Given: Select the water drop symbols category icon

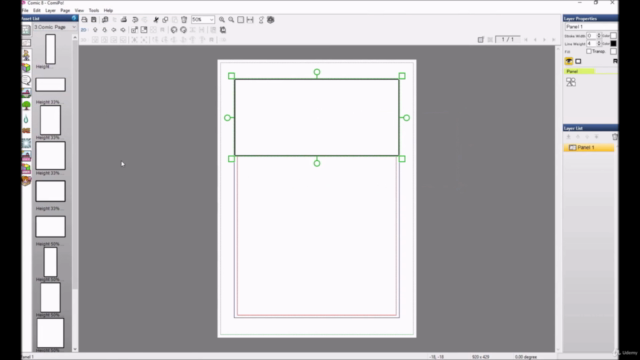Looking at the screenshot, I should coord(26,119).
